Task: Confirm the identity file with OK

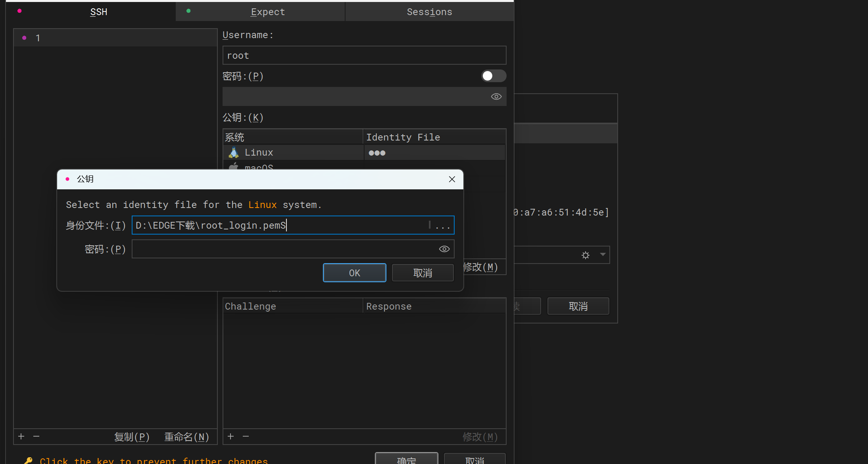Action: 355,273
